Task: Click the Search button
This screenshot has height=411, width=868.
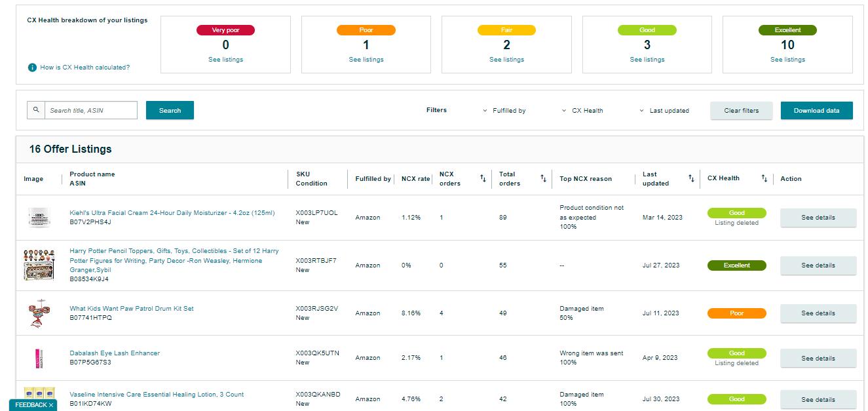Action: click(170, 110)
